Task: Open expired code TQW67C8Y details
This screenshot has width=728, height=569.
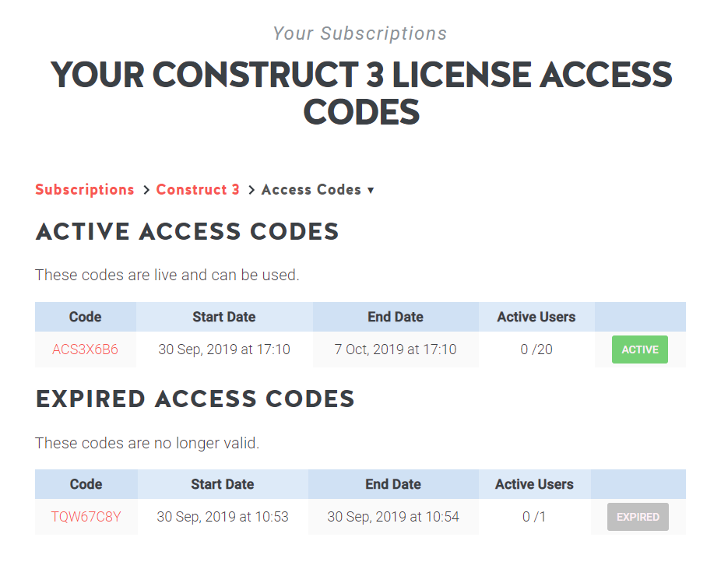Action: tap(86, 516)
